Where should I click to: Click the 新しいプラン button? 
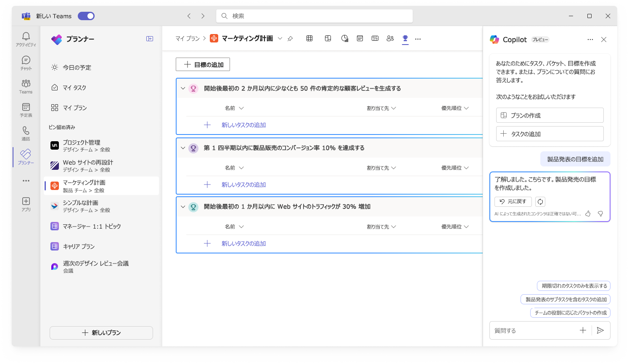pyautogui.click(x=101, y=332)
